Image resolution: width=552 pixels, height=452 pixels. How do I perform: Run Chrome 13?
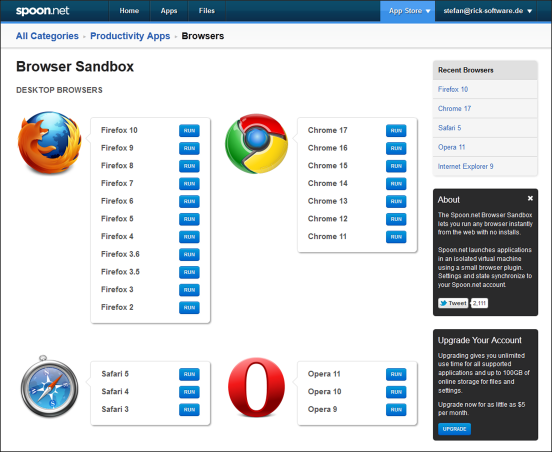(x=396, y=201)
